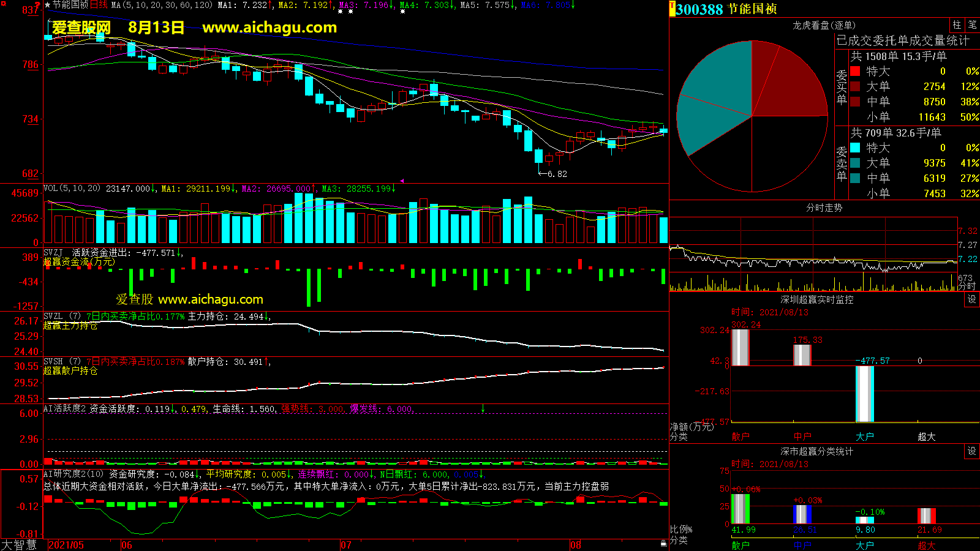This screenshot has height=551, width=980.
Task: Open 设 settings for 深圳超赢实时监控
Action: pyautogui.click(x=972, y=299)
